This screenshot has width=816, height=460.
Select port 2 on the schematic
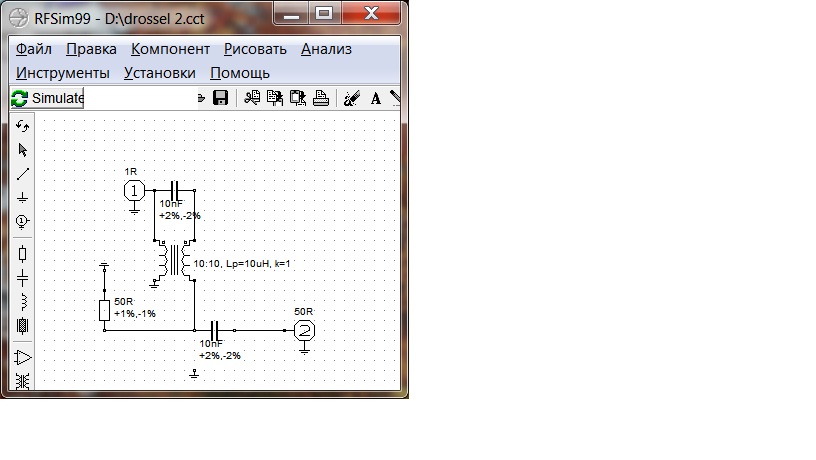click(304, 330)
